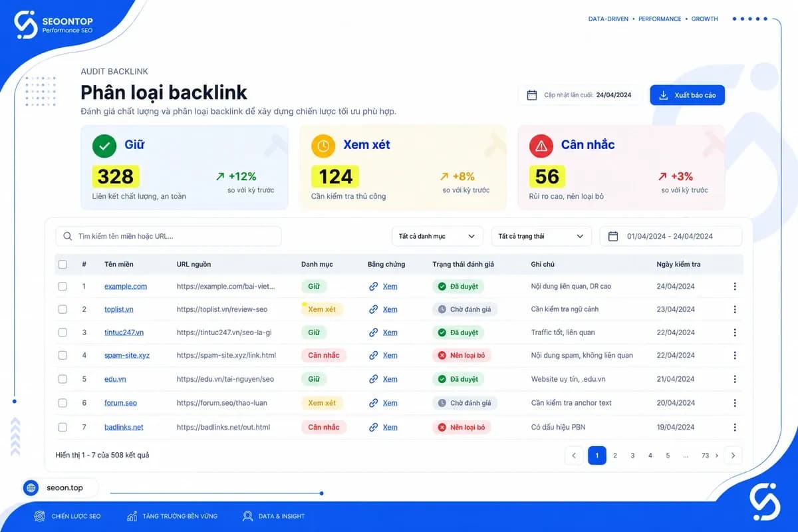
Task: Open three-dot menu for tintuc247.vn row
Action: (x=735, y=332)
